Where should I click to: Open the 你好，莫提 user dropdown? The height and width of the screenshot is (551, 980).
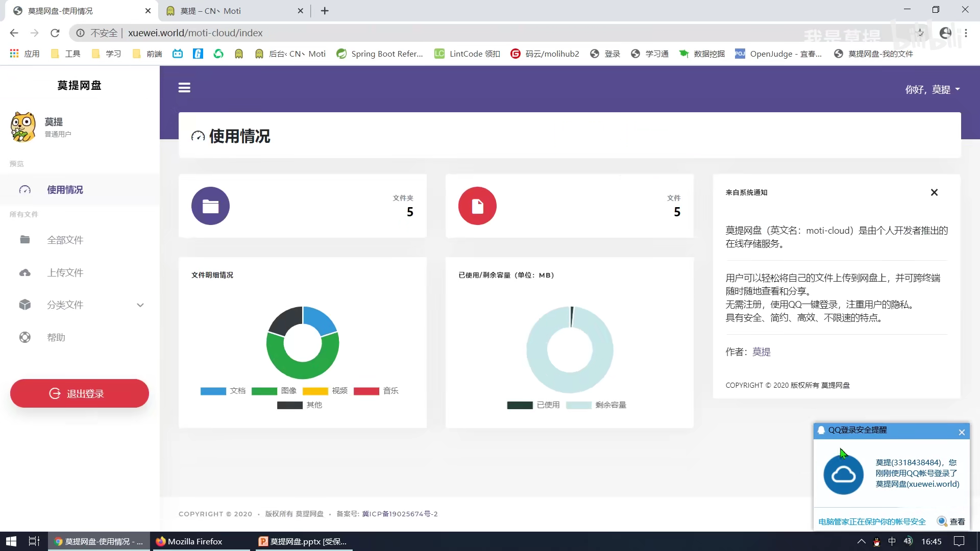[x=933, y=90]
